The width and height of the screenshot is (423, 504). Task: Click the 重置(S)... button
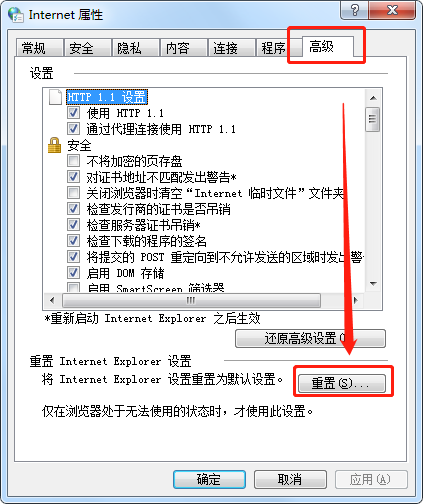(x=342, y=383)
